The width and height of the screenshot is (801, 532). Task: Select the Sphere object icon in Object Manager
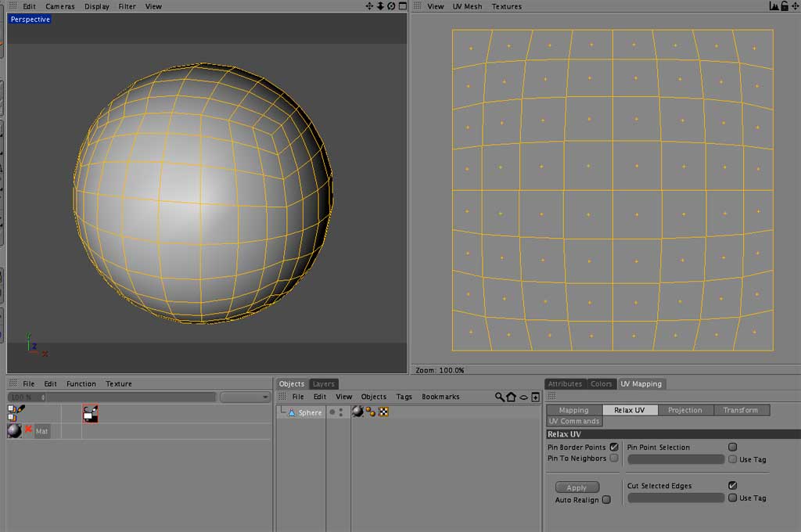click(x=291, y=412)
